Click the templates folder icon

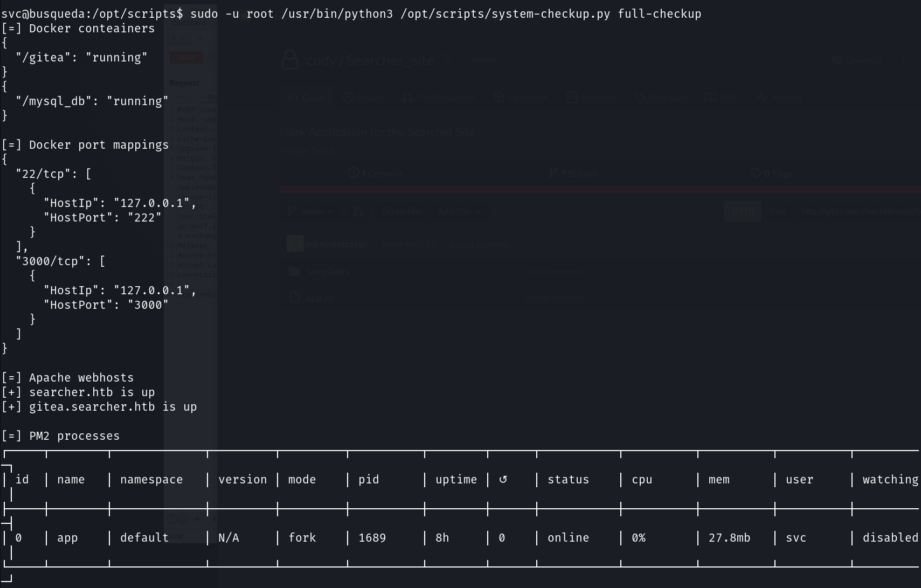point(294,272)
